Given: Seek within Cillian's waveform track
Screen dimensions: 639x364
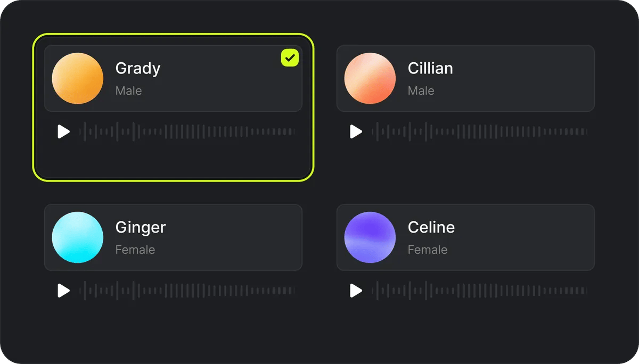Looking at the screenshot, I should coord(479,131).
